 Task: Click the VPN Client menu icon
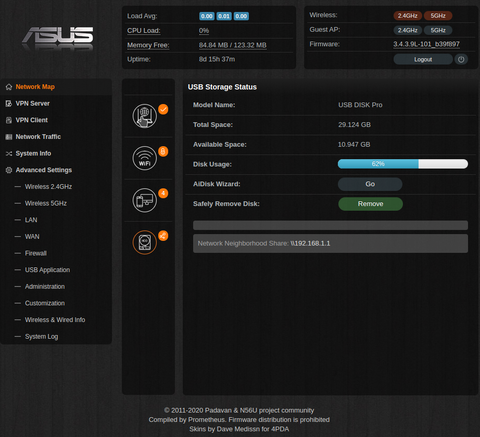[x=9, y=120]
